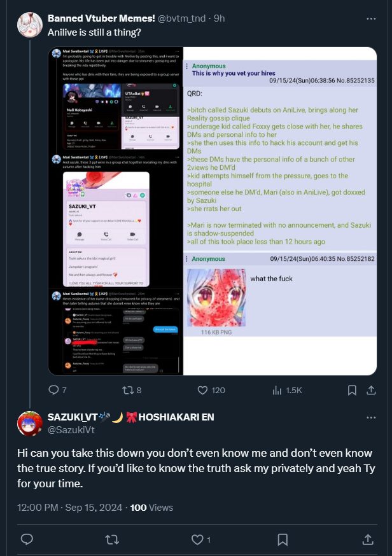
Task: Open the left Mari Swallowtail screenshots image
Action: 116,211
